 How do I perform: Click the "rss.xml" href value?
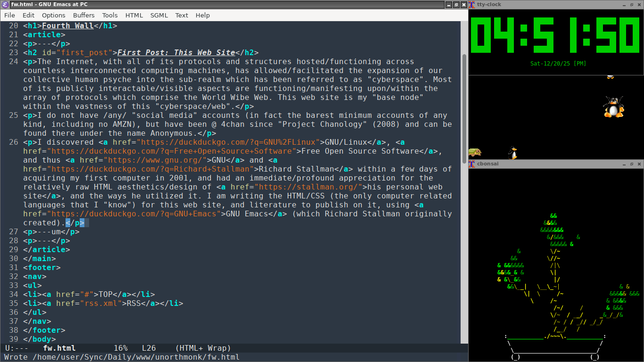101,304
